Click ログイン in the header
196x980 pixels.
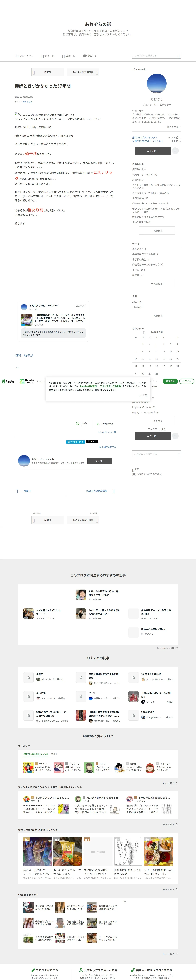[x=187, y=381]
